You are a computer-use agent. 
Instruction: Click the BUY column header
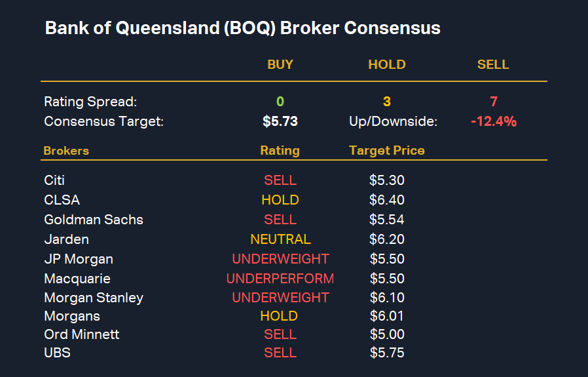(x=280, y=64)
